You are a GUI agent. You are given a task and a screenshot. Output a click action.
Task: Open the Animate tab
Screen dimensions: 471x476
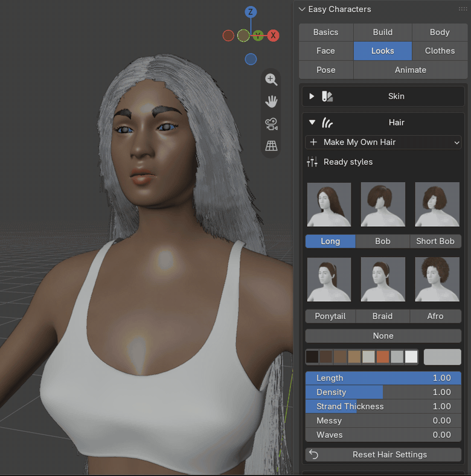coord(411,70)
